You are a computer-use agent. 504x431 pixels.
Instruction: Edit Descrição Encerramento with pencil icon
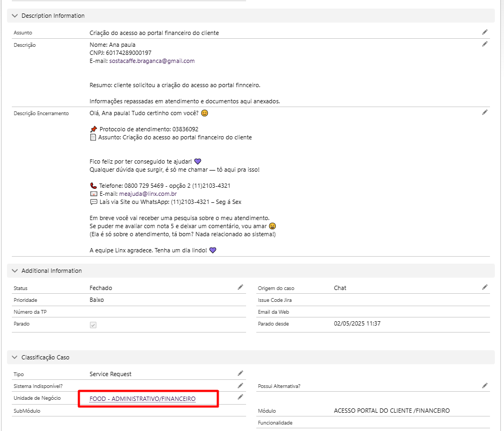tap(485, 112)
